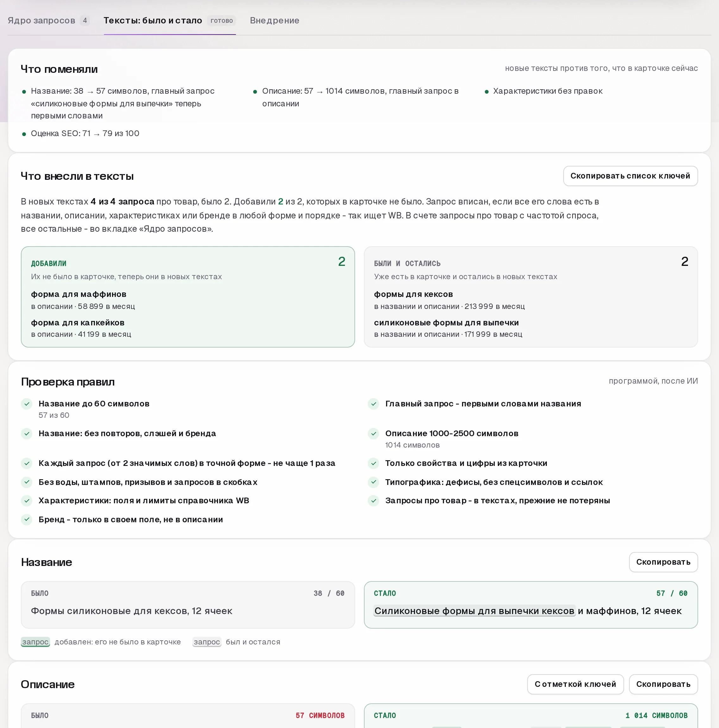Screen dimensions: 719x728
Task: Click «Характеристики без правок» bullet
Action: click(x=548, y=91)
